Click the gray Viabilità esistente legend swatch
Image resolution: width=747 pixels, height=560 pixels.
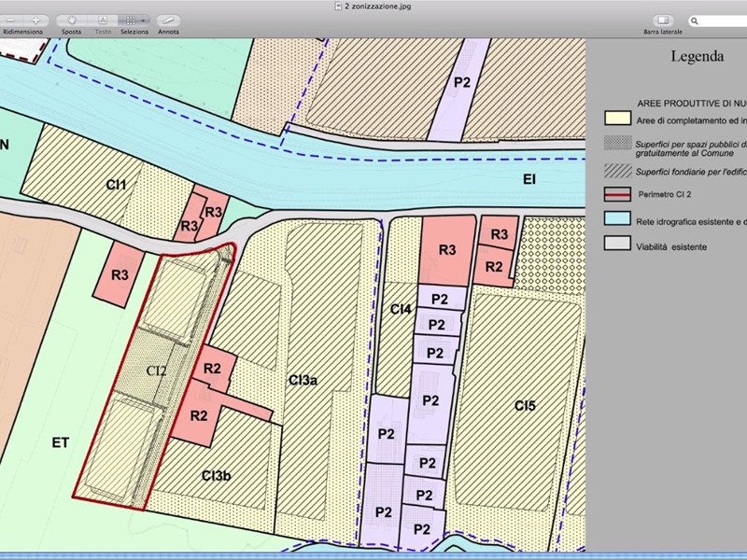click(x=615, y=246)
